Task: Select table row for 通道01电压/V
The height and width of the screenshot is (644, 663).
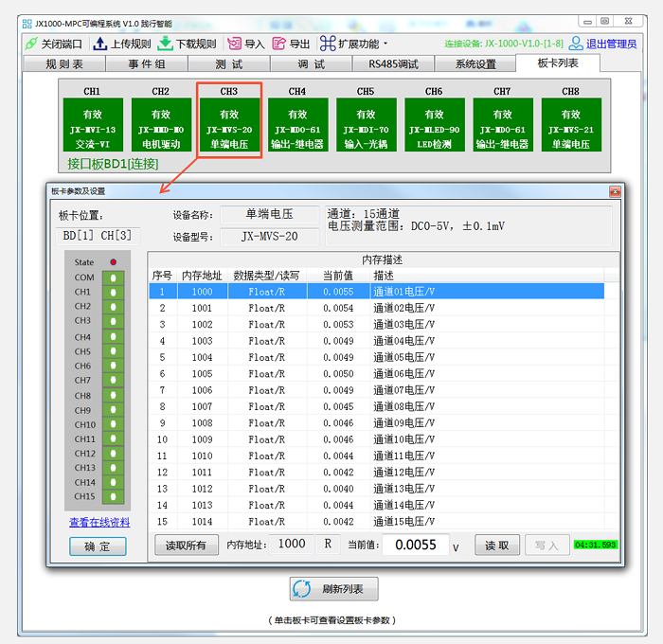Action: pos(376,292)
